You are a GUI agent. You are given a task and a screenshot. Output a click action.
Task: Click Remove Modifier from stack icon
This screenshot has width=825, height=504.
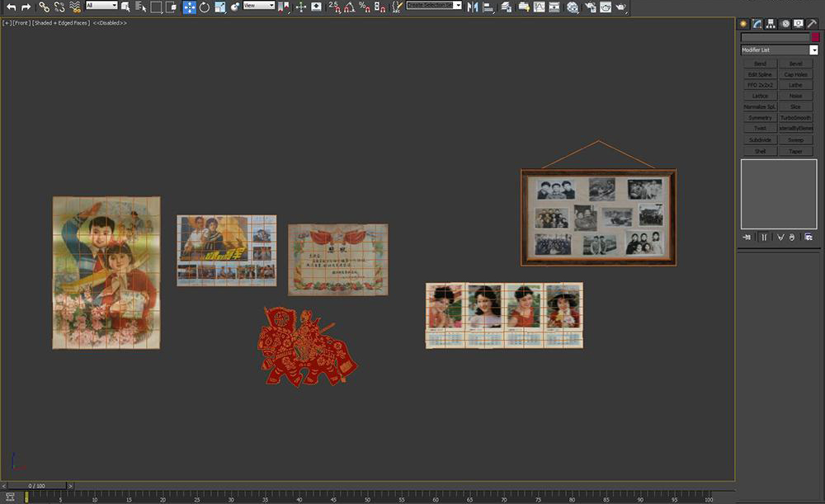pos(792,238)
